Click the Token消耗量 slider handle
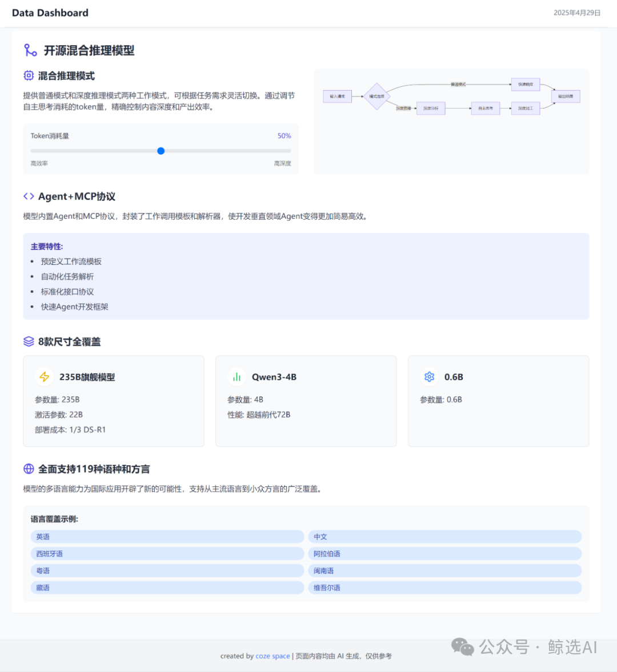Viewport: 617px width, 672px height. point(161,151)
